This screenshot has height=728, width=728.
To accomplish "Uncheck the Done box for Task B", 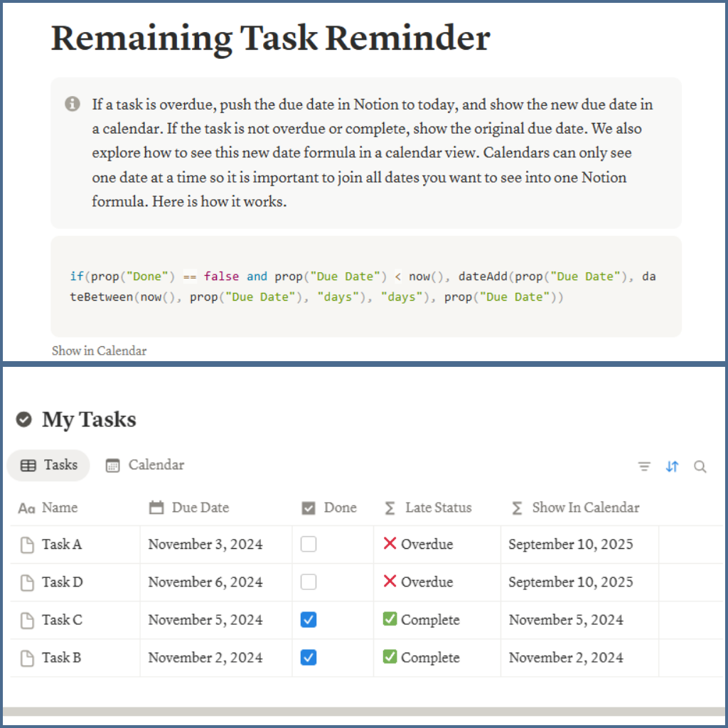I will 309,658.
